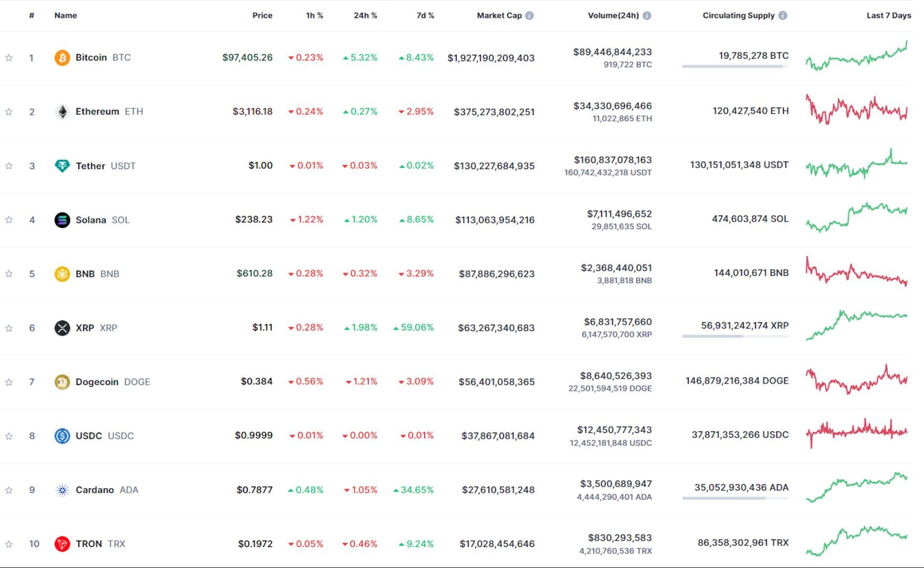Image resolution: width=924 pixels, height=568 pixels.
Task: Click the Bitcoin BTC logo
Action: point(61,58)
